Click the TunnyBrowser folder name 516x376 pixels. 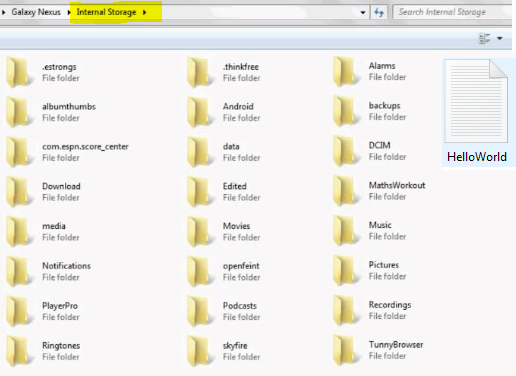396,345
